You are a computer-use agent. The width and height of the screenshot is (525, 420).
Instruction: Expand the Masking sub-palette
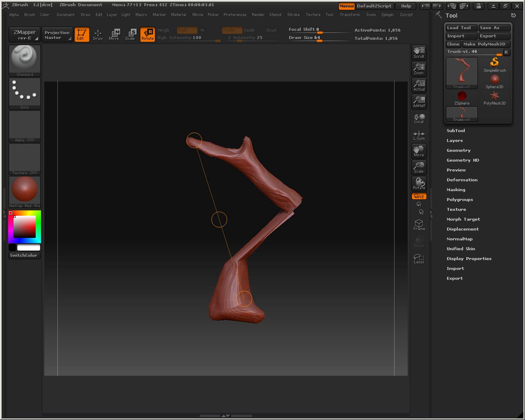[x=456, y=189]
